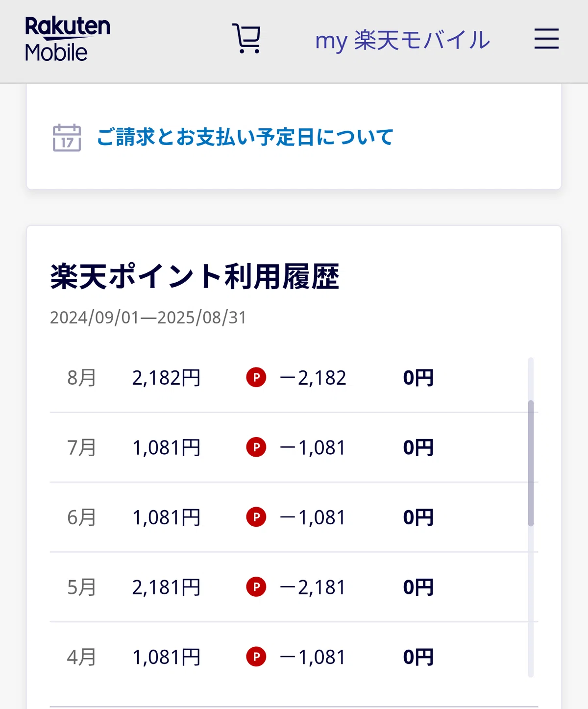The height and width of the screenshot is (709, 588).
Task: Click the red point icon in 8月 row
Action: click(x=256, y=378)
